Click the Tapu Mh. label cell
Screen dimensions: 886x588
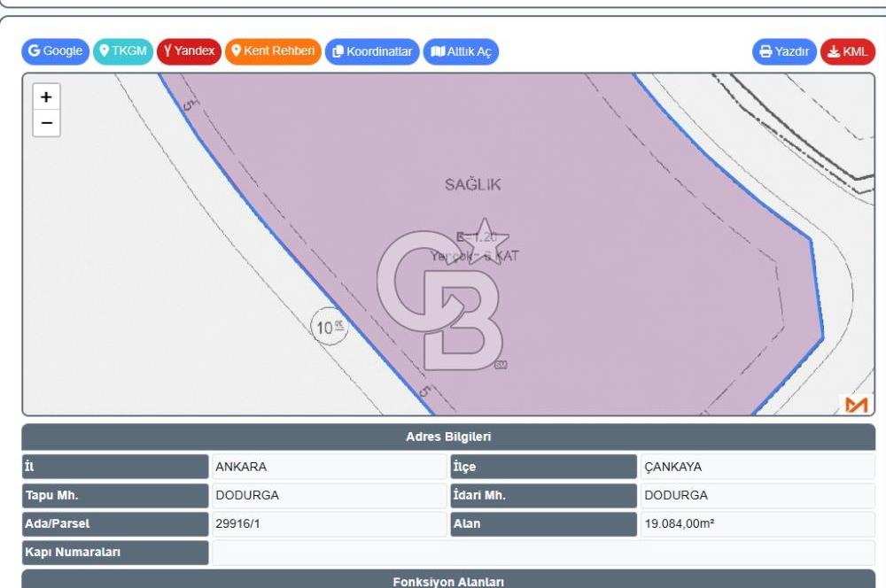pos(115,495)
